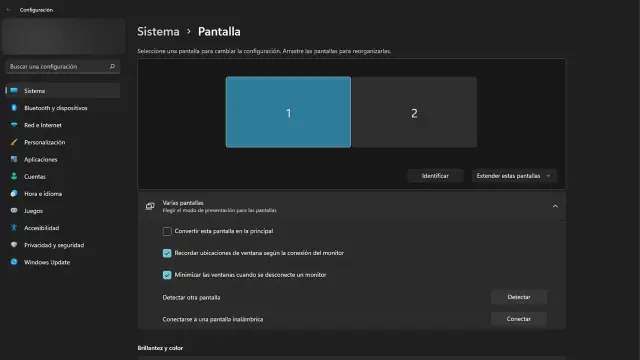Click the Detectar button

coord(519,297)
